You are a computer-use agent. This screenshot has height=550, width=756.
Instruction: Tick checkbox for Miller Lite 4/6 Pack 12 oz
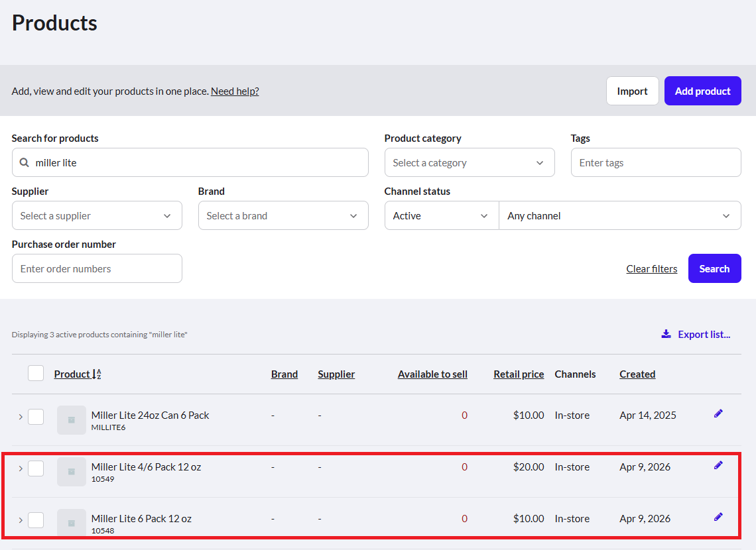[36, 468]
